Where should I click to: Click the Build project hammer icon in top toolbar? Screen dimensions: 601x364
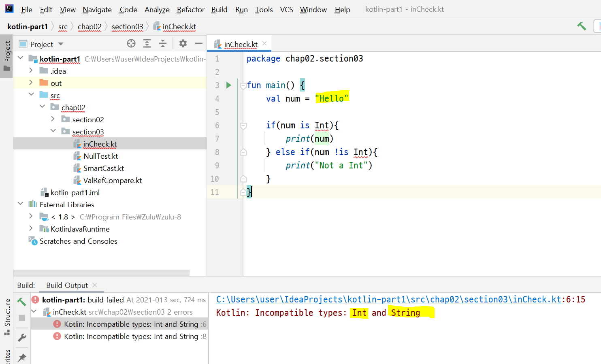582,26
